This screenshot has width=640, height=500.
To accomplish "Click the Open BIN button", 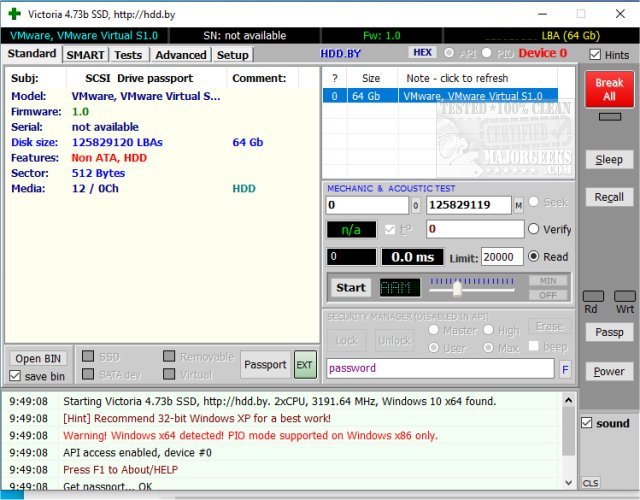I will click(38, 359).
